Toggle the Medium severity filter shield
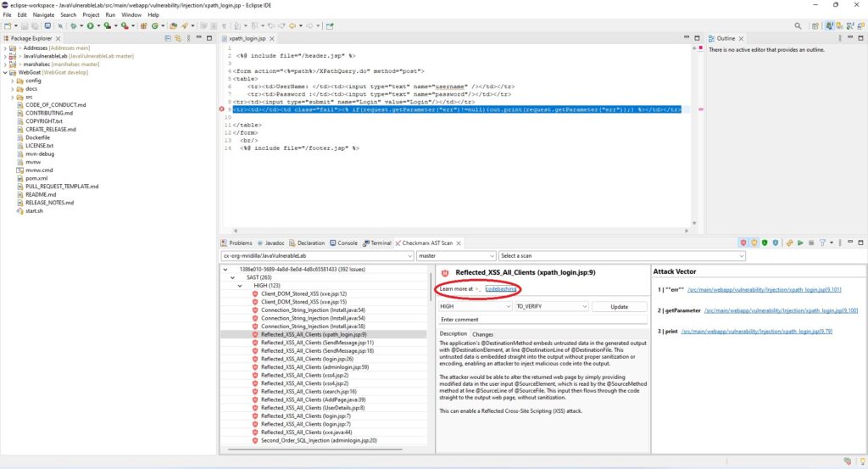This screenshot has width=868, height=469. click(x=754, y=243)
